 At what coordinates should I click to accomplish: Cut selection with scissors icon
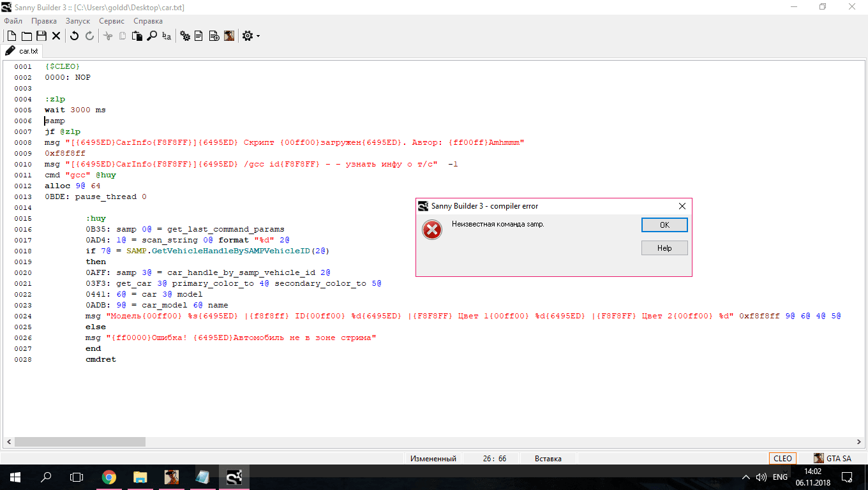pos(108,36)
